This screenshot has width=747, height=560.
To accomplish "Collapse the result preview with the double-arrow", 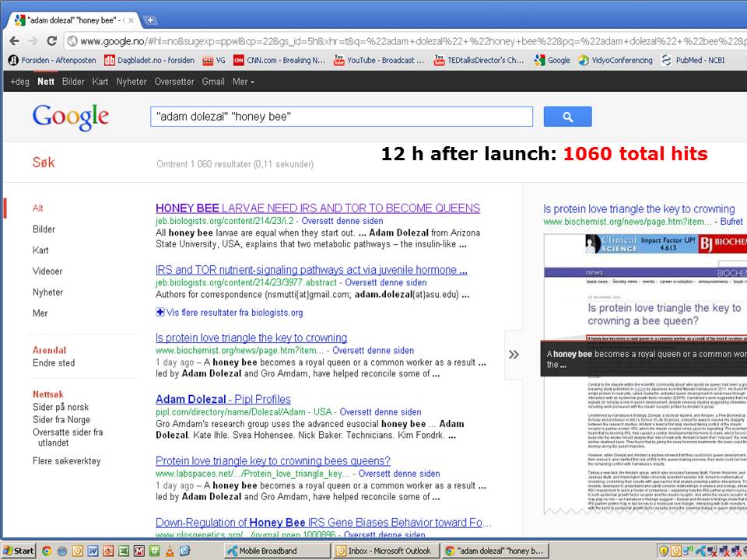I will pos(514,355).
